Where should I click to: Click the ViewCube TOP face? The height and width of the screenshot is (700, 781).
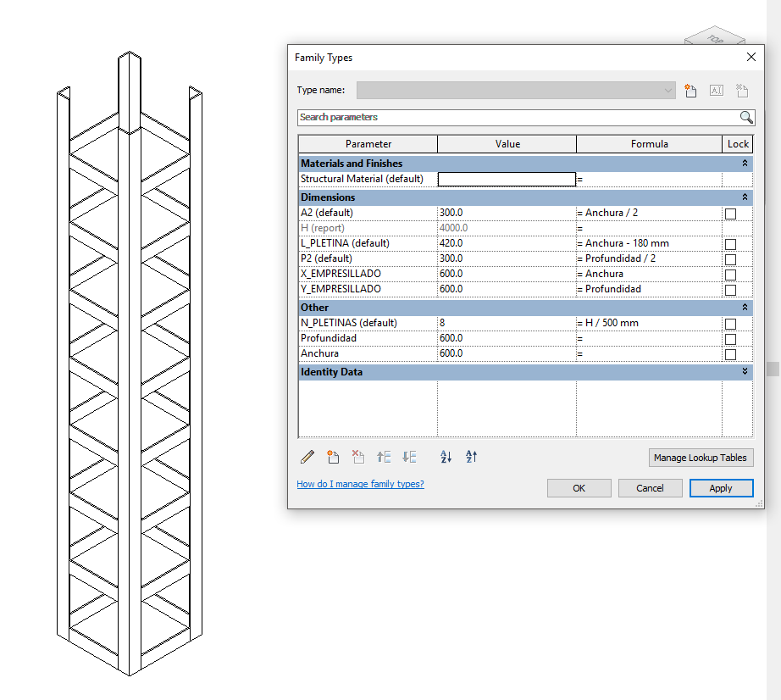pos(715,38)
